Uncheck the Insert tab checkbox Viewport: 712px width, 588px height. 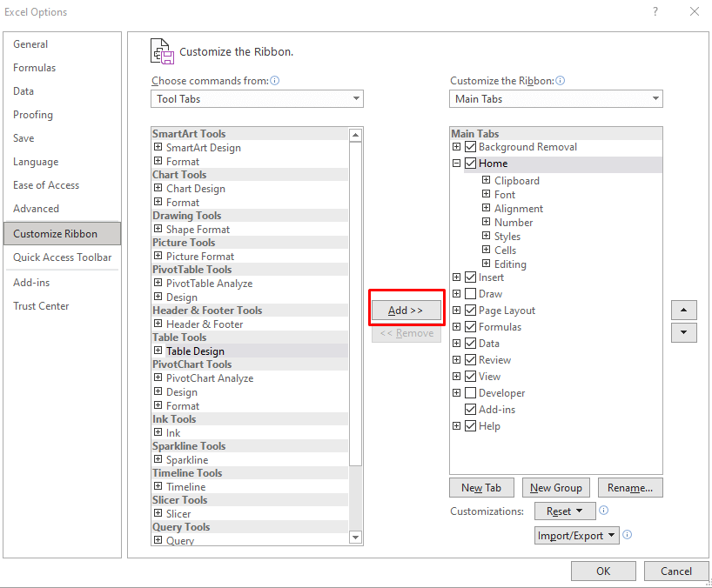tap(470, 277)
